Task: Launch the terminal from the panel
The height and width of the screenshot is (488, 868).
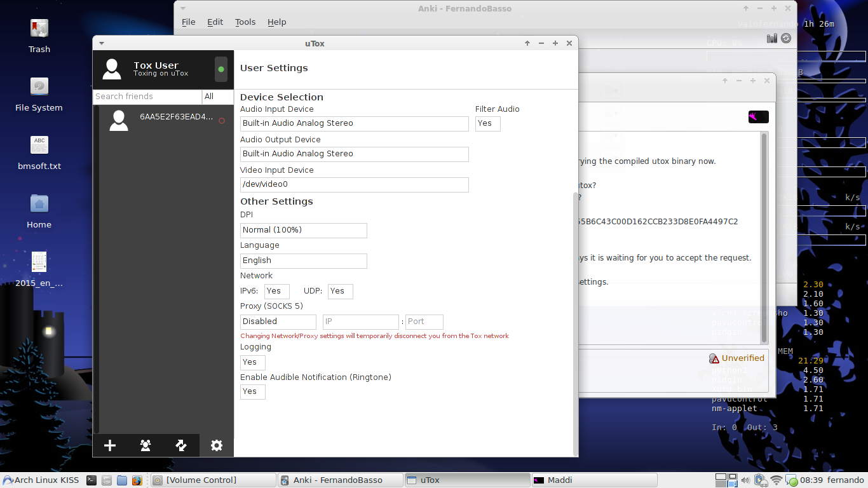Action: tap(92, 480)
